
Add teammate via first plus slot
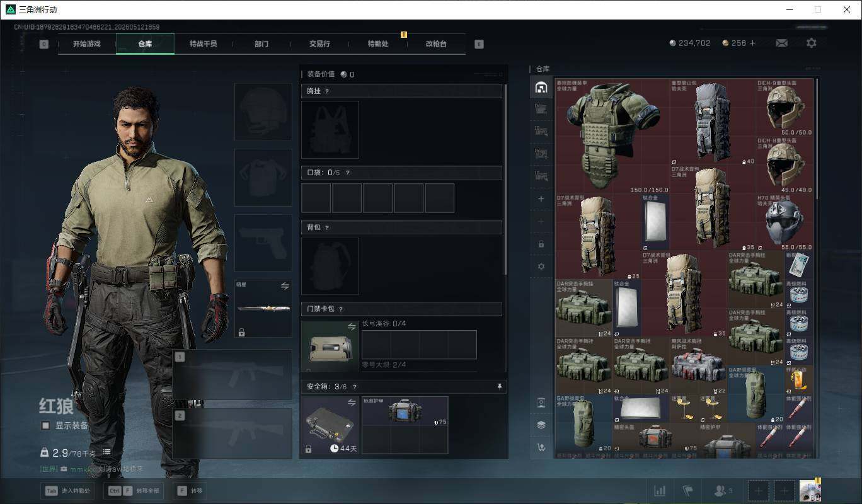[759, 491]
